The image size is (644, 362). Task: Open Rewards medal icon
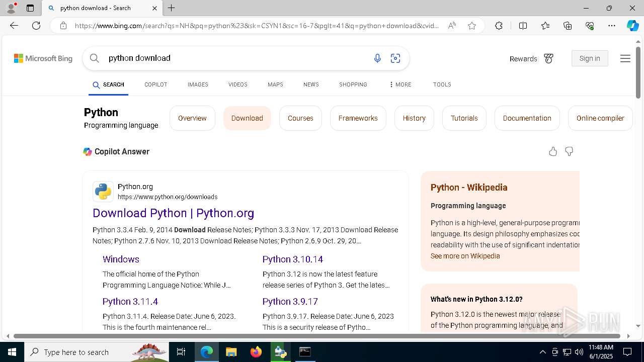click(x=548, y=59)
